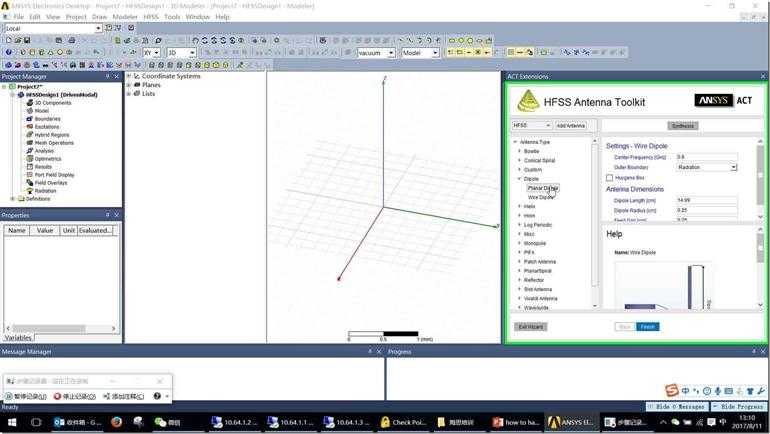Viewport: 770px width, 434px height.
Task: Open the vacuum material dropdown
Action: coord(391,53)
